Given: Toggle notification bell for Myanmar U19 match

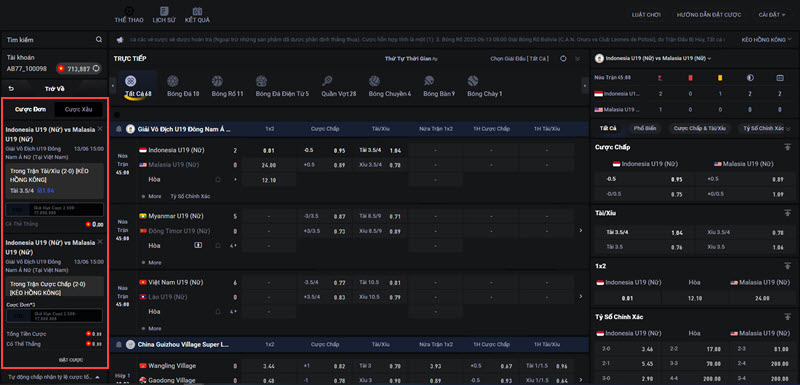Looking at the screenshot, I should (x=218, y=245).
